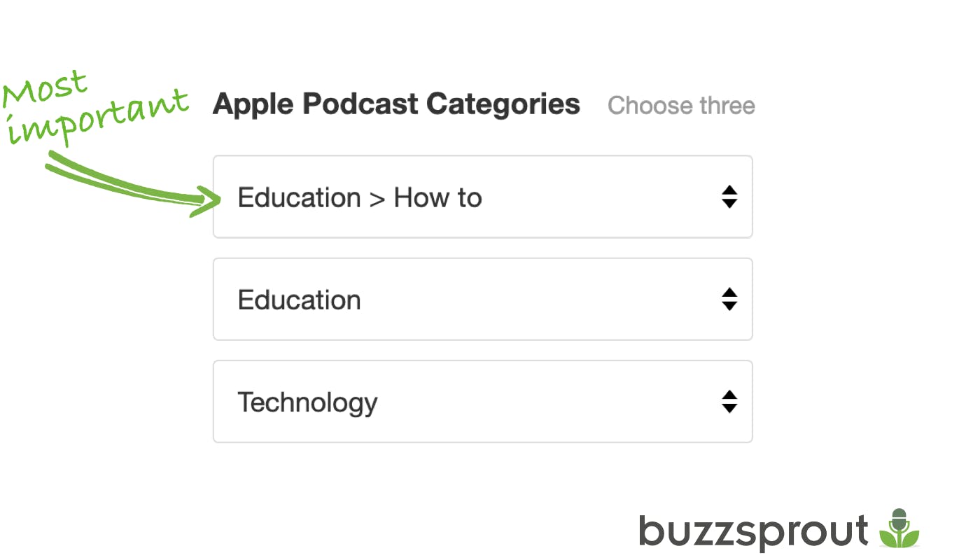Open the Education > How to category dropdown
This screenshot has width=980, height=560.
pyautogui.click(x=482, y=197)
